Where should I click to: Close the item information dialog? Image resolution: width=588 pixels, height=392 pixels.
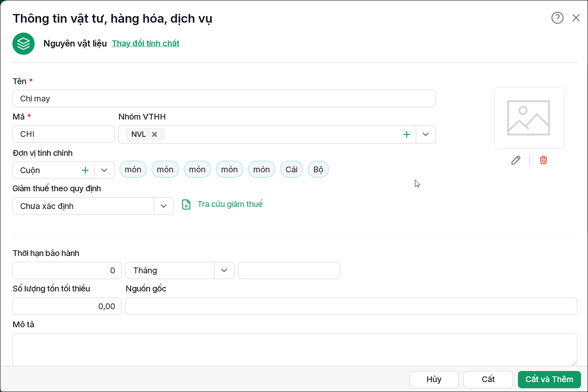pyautogui.click(x=576, y=18)
